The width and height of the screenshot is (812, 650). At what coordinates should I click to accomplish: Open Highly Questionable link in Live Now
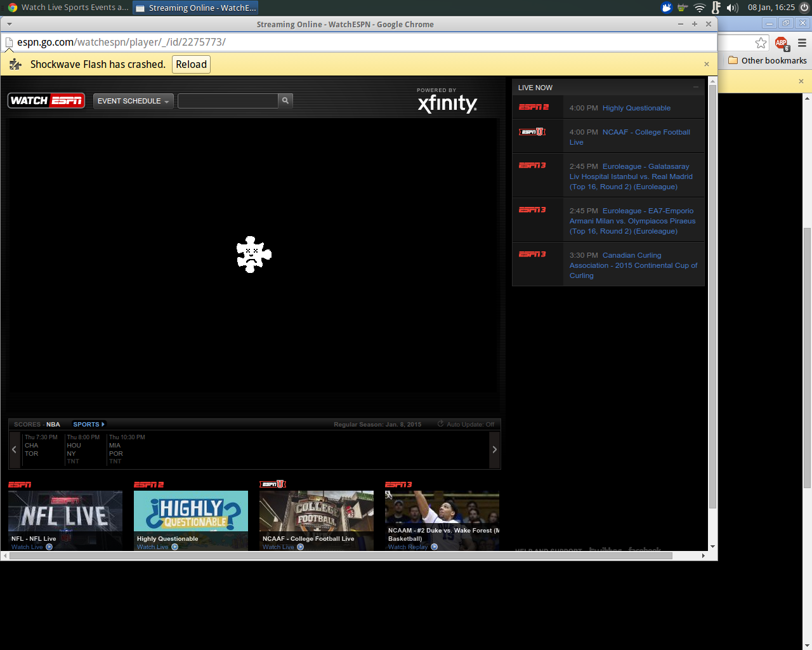pos(636,108)
